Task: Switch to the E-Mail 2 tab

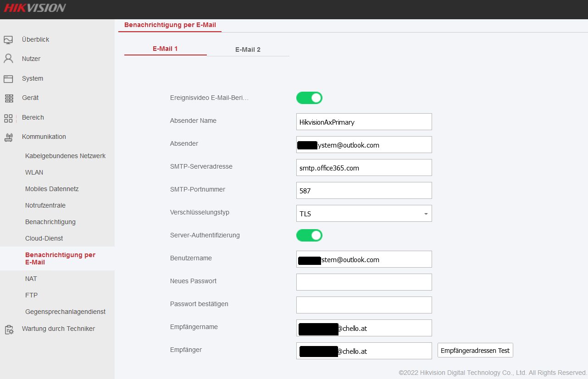Action: coord(248,49)
